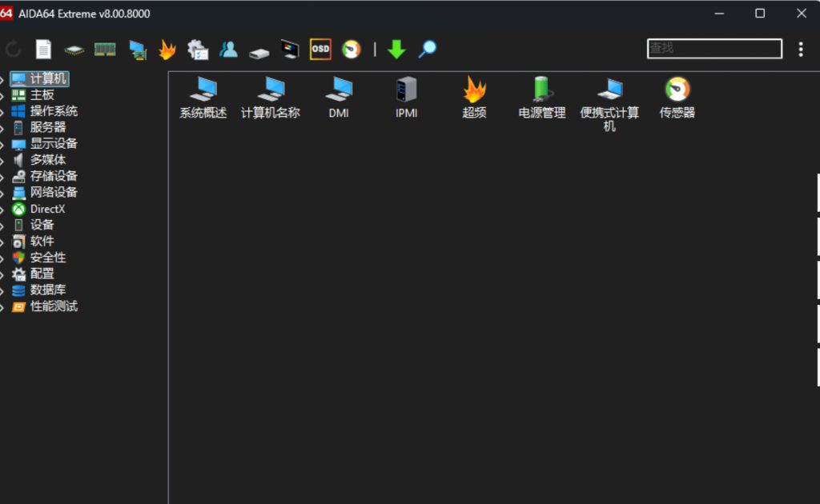Maximize the AIDA64 window
Screen dimensions: 820x504
(x=760, y=14)
